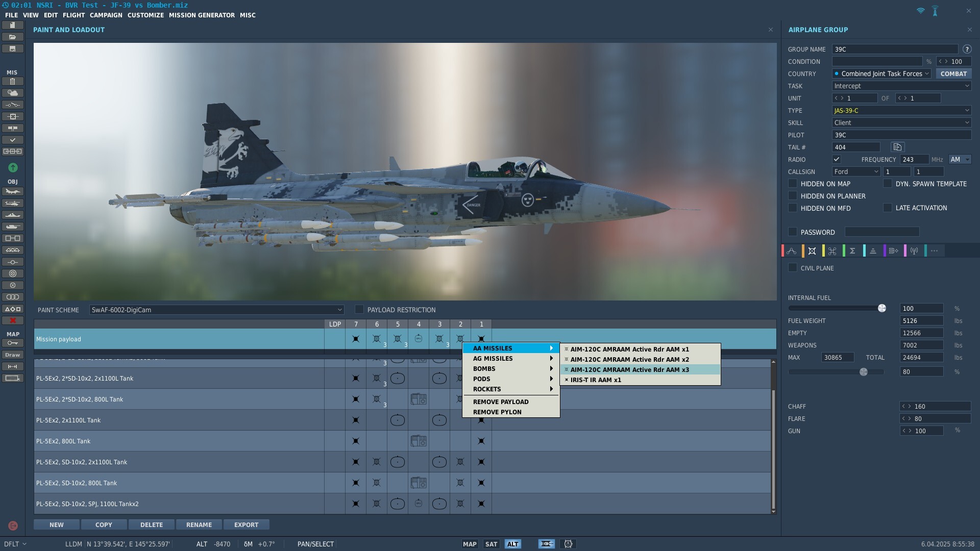Click the DELETE payload button
980x551 pixels.
coord(152,524)
